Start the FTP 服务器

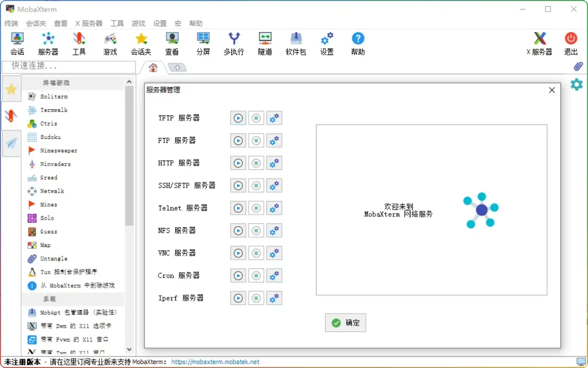coord(238,141)
